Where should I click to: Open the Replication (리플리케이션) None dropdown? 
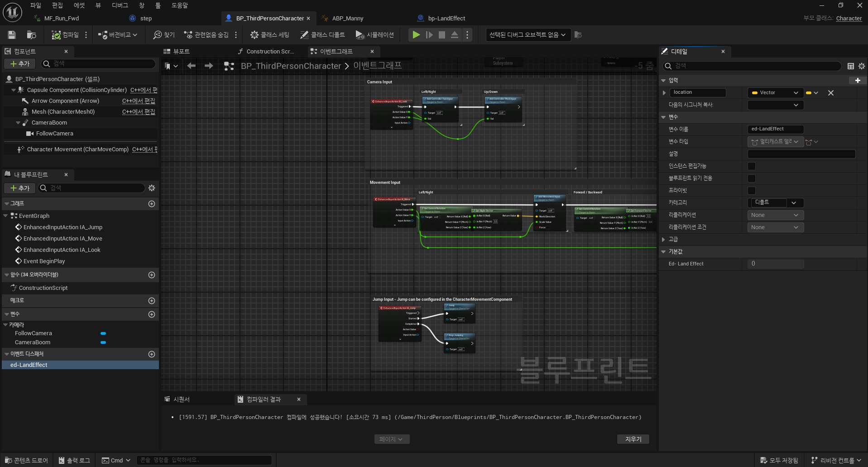point(775,215)
